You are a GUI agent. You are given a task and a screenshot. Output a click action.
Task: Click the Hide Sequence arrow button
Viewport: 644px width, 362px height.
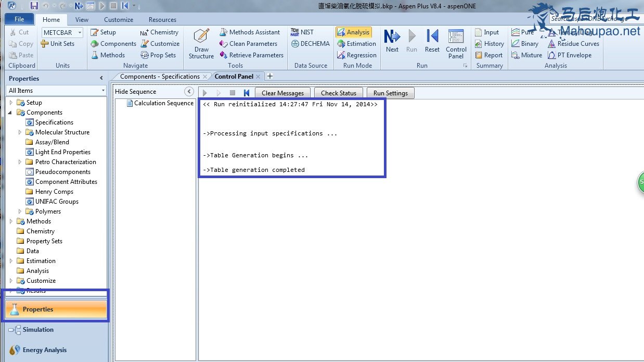tap(189, 91)
